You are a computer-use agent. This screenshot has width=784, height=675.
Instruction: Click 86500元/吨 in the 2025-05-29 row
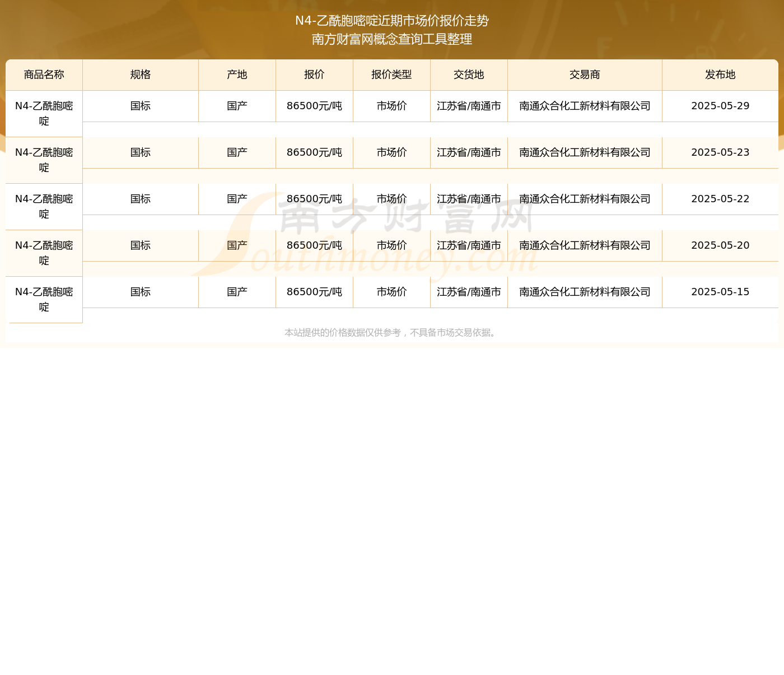pyautogui.click(x=315, y=106)
